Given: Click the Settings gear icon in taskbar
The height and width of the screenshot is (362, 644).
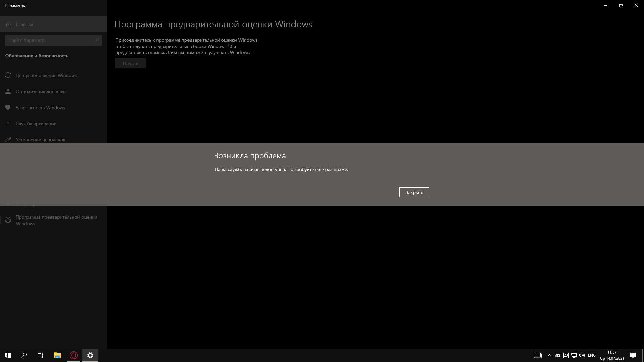Looking at the screenshot, I should point(90,355).
